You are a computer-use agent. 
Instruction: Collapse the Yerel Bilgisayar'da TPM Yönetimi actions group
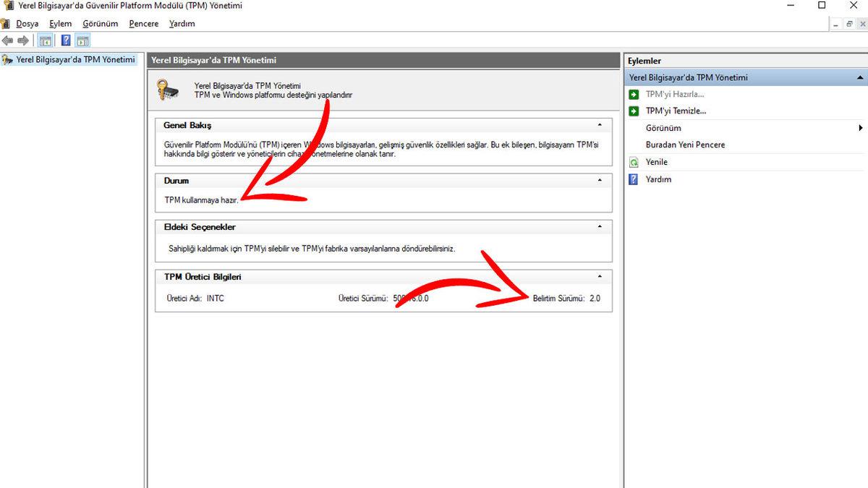click(x=859, y=77)
